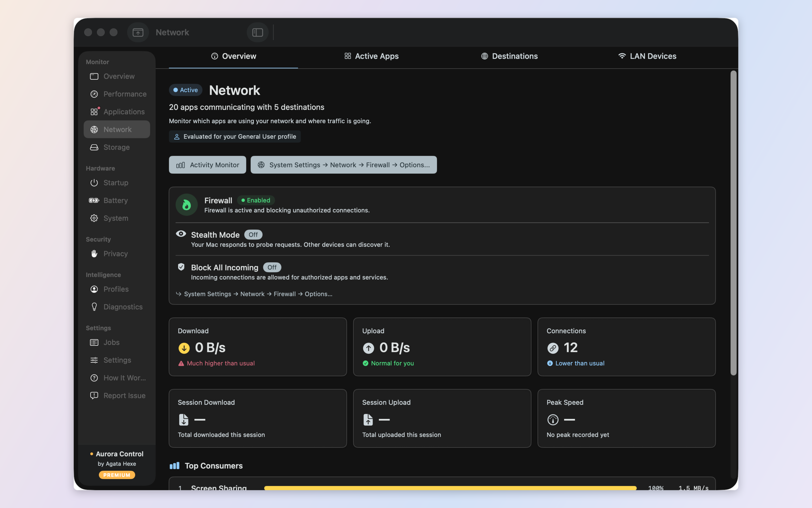
Task: Open Jobs in the sidebar
Action: pyautogui.click(x=116, y=342)
